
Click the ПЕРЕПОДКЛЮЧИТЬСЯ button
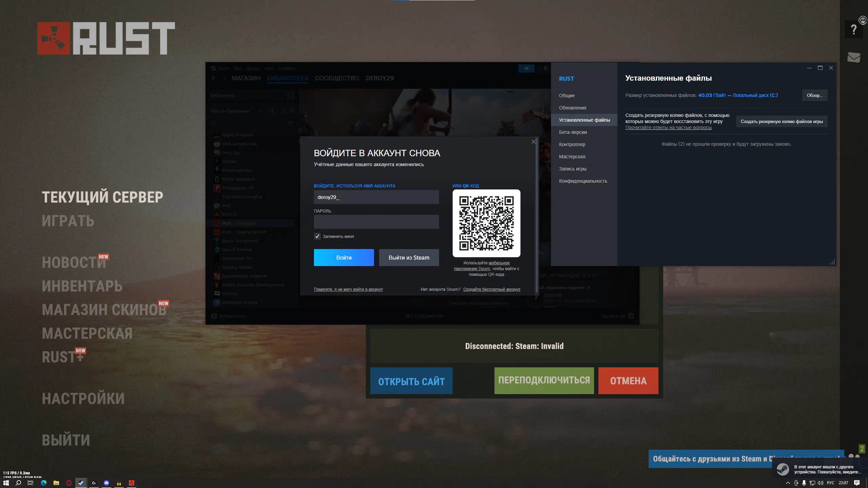pyautogui.click(x=544, y=381)
